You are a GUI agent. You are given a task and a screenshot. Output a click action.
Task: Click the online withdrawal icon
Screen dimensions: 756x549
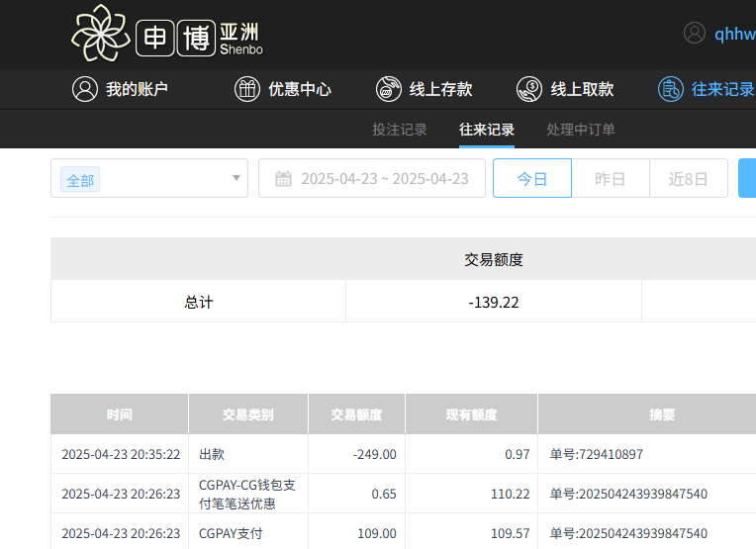pos(529,89)
